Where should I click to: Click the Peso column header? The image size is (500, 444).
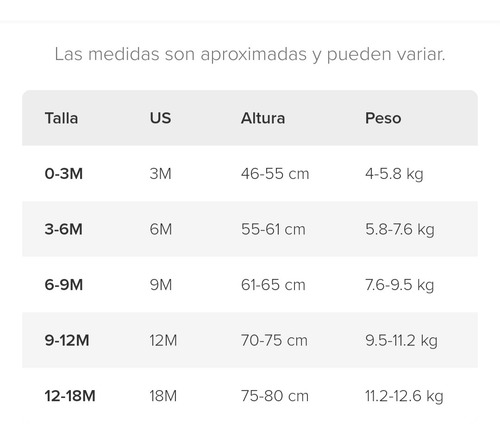click(x=383, y=118)
